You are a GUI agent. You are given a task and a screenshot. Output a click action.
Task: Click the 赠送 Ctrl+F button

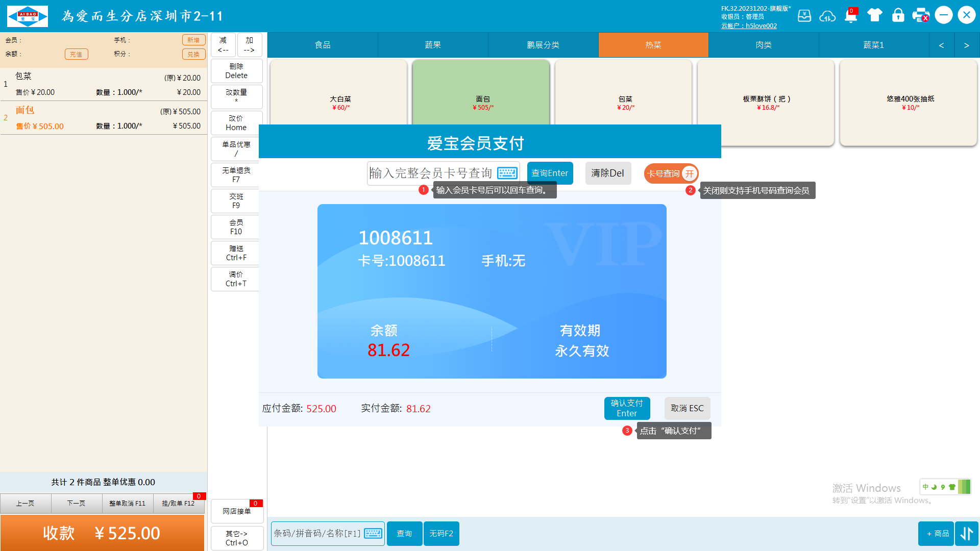235,253
